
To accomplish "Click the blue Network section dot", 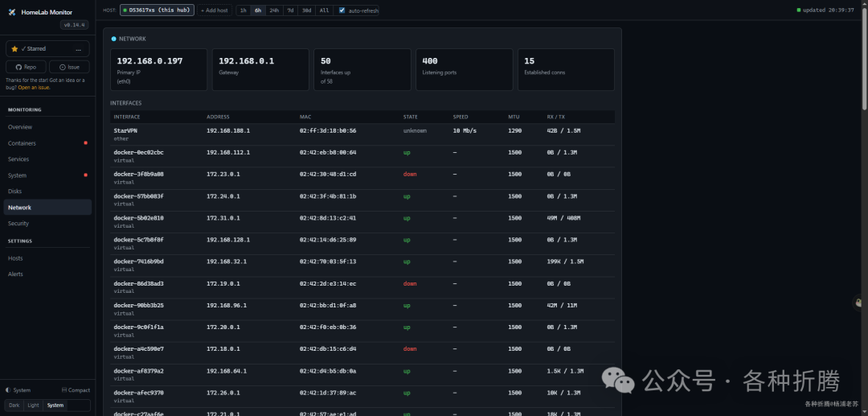I will pos(113,39).
